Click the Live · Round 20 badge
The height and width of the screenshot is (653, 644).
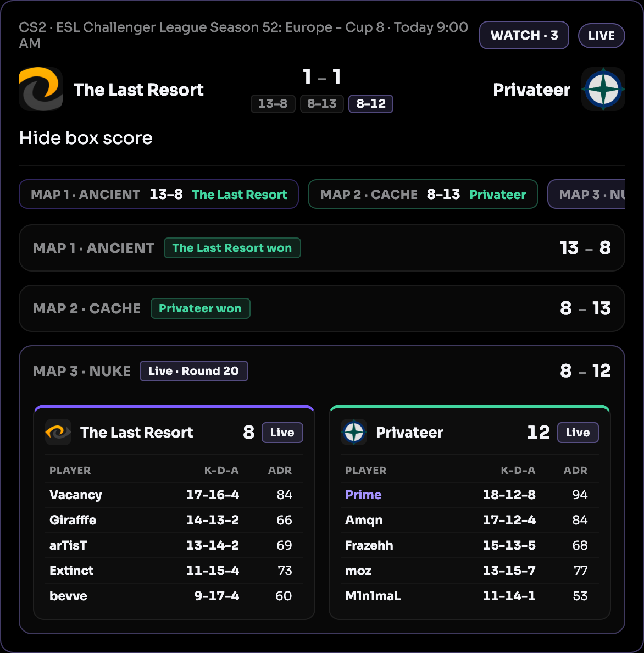[194, 371]
